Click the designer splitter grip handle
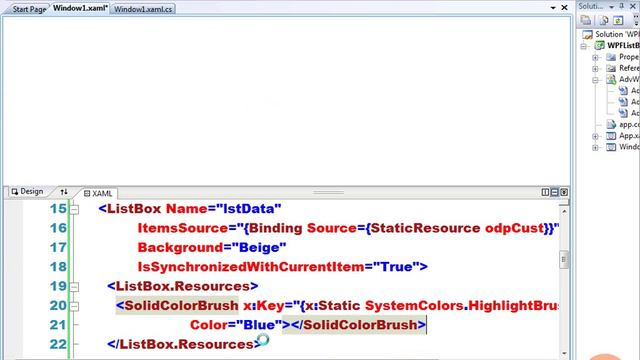Image resolution: width=640 pixels, height=360 pixels. (x=329, y=192)
